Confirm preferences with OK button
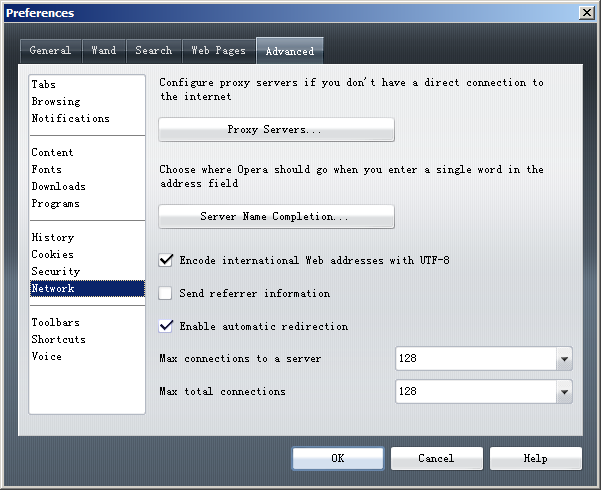The image size is (601, 490). (x=338, y=459)
